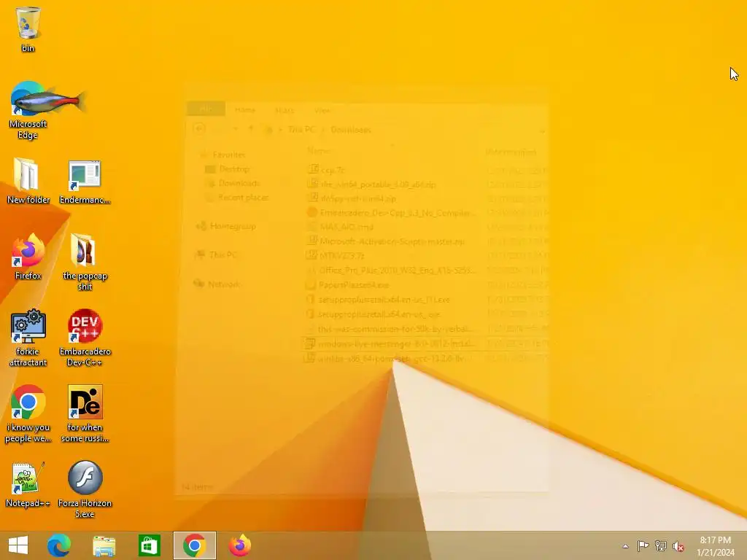Open File Explorer from the taskbar
The width and height of the screenshot is (747, 560).
(x=104, y=545)
